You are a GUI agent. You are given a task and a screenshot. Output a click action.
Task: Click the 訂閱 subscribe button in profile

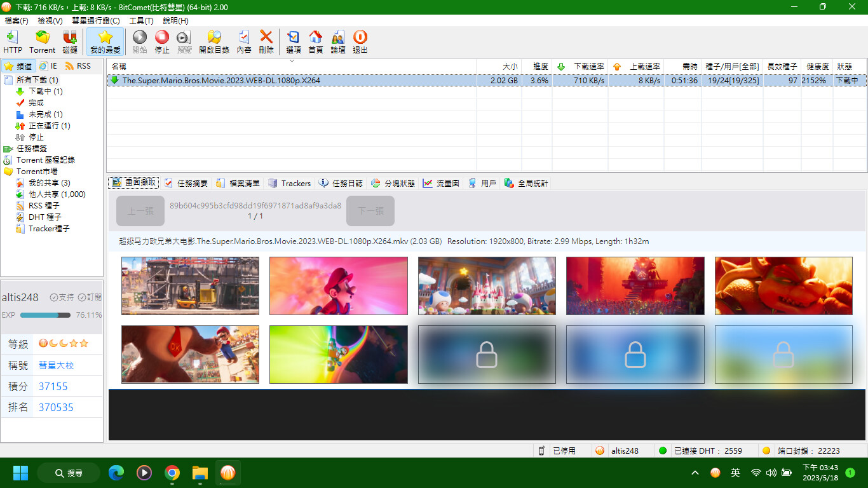[x=90, y=297]
